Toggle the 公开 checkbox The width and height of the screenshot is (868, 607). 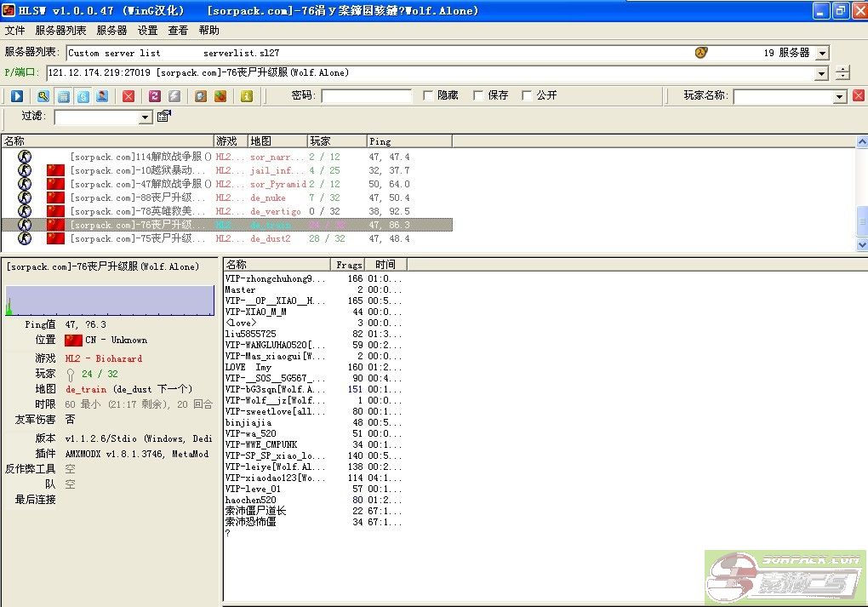[527, 95]
